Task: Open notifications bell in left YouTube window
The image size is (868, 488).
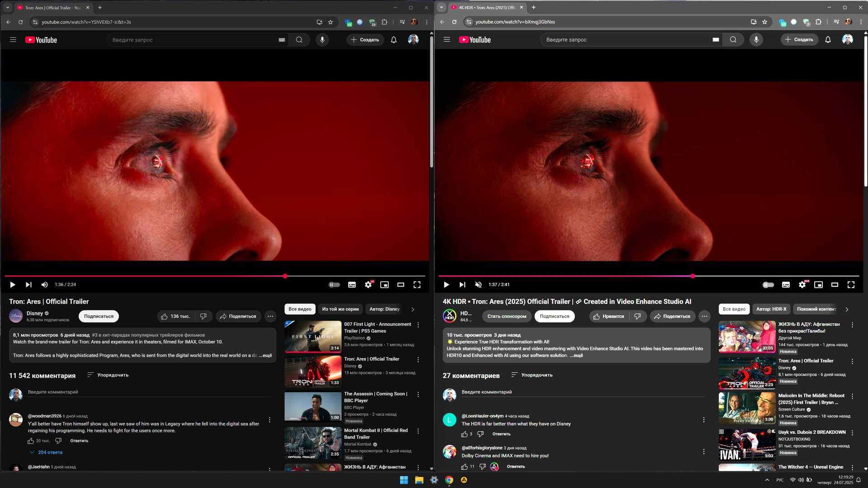Action: pos(394,40)
